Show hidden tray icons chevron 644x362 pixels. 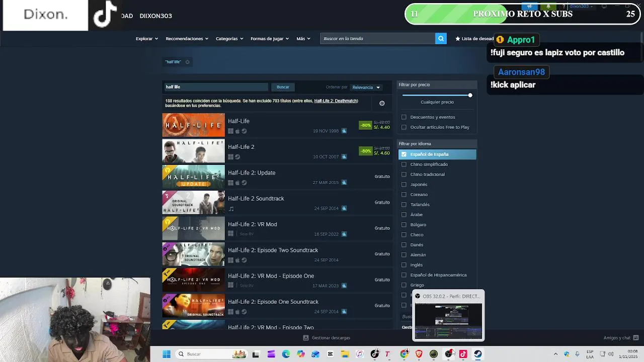pyautogui.click(x=555, y=354)
